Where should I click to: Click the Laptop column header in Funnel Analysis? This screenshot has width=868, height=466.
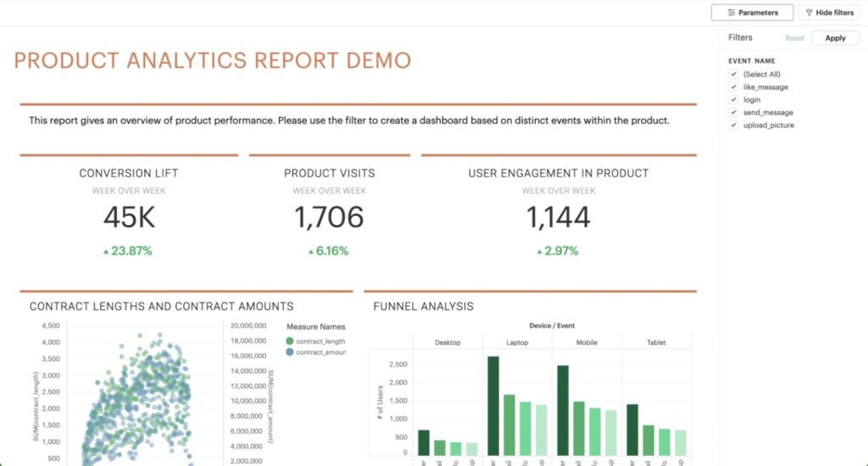tap(517, 342)
